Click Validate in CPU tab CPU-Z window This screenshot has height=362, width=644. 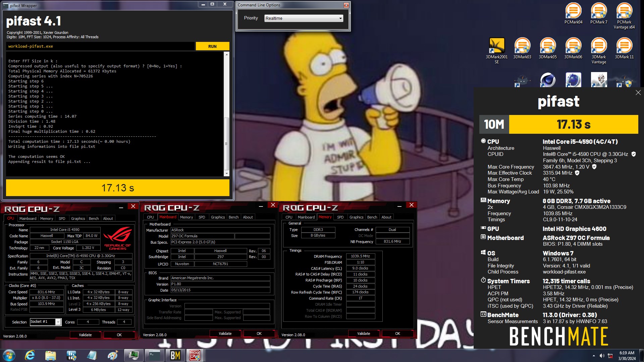[85, 335]
